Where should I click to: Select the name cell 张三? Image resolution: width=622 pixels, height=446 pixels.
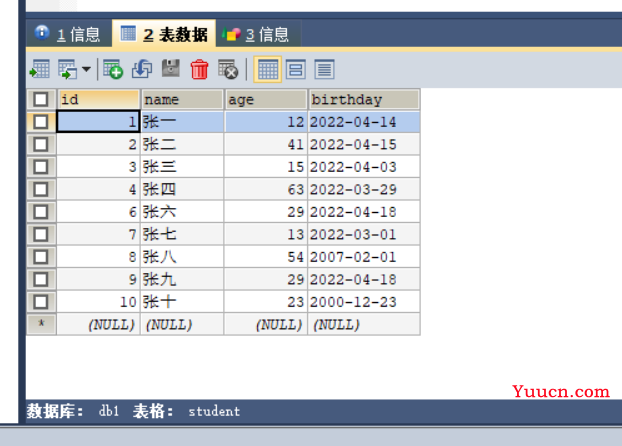[x=182, y=167]
